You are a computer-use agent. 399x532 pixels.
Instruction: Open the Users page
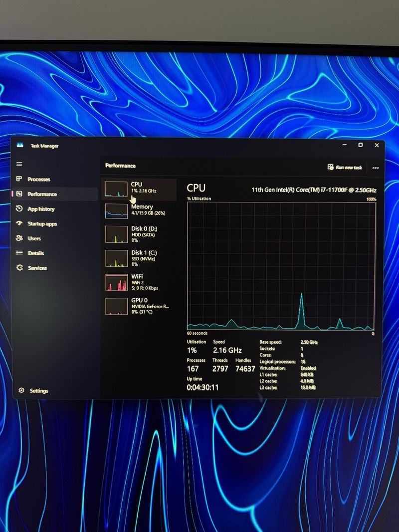(34, 238)
